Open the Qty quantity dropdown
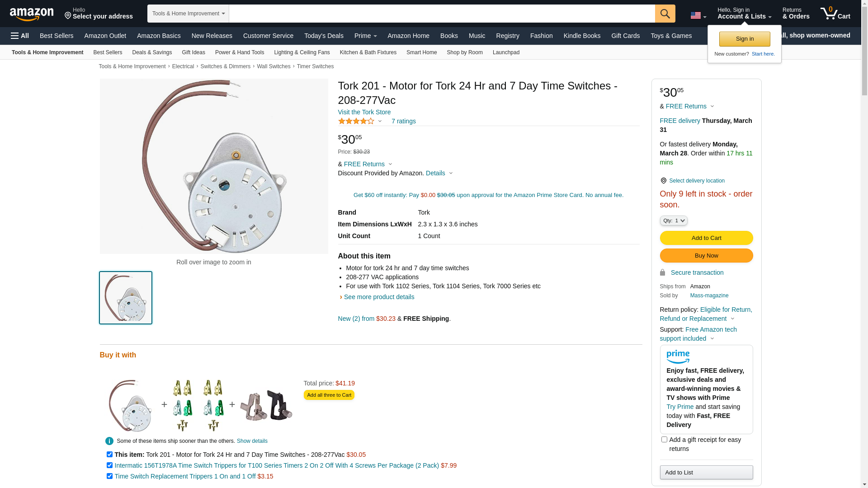868x488 pixels. click(673, 221)
